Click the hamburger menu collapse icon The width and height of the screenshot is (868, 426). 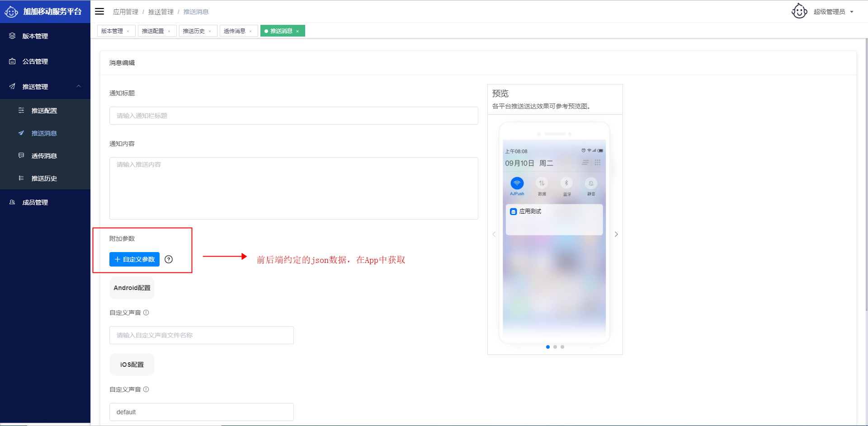pos(99,11)
